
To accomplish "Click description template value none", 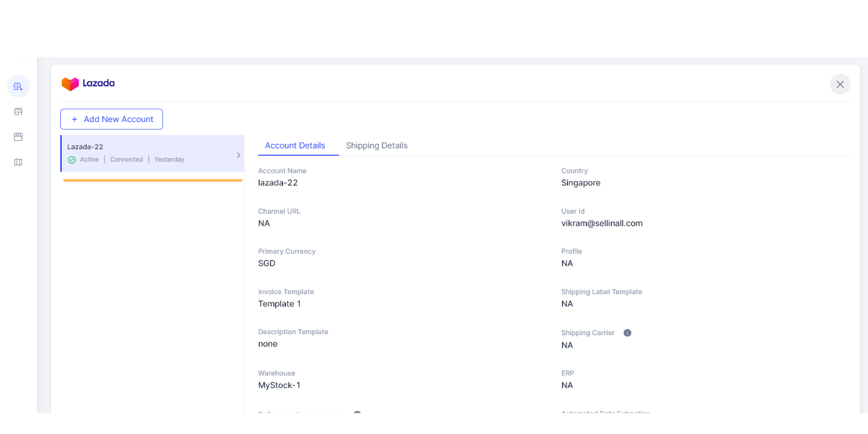I will [267, 344].
